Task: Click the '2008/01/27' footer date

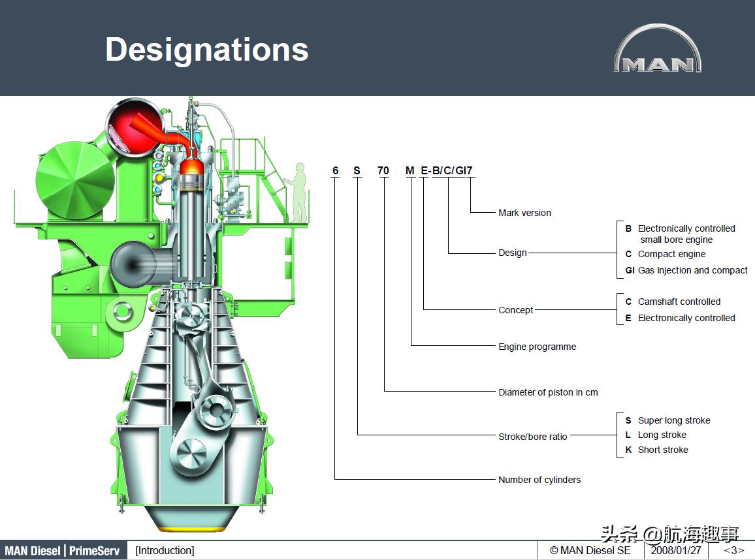Action: click(676, 550)
